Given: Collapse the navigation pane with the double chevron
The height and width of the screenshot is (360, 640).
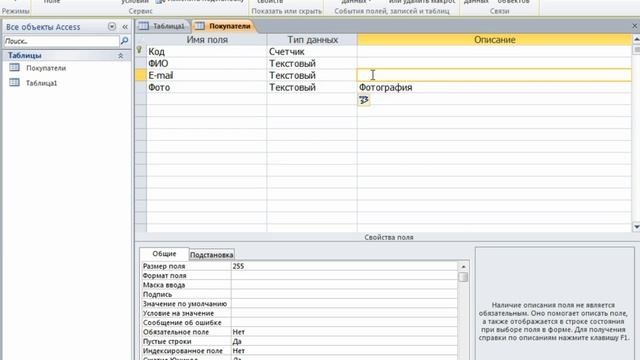Looking at the screenshot, I should point(125,27).
